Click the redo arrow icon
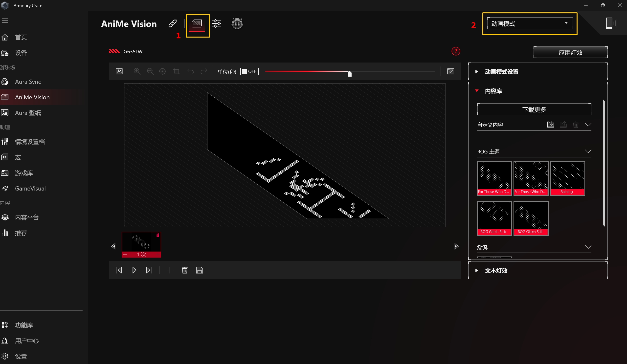Viewport: 627px width, 364px height. tap(204, 71)
